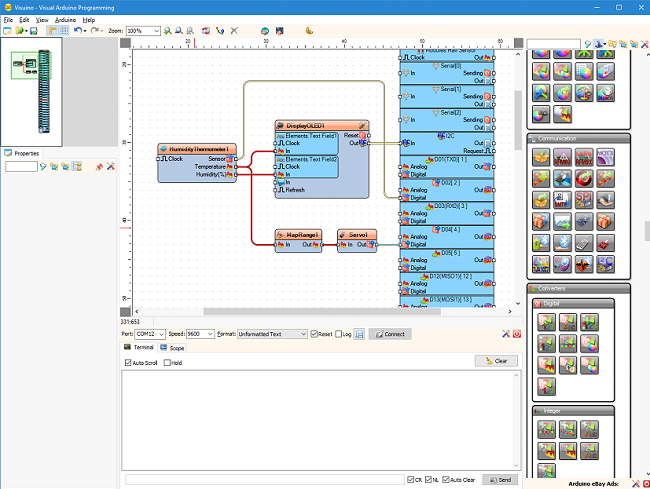Click the Zoom in magnifier icon
Viewport: 650px width, 489px height.
(168, 31)
